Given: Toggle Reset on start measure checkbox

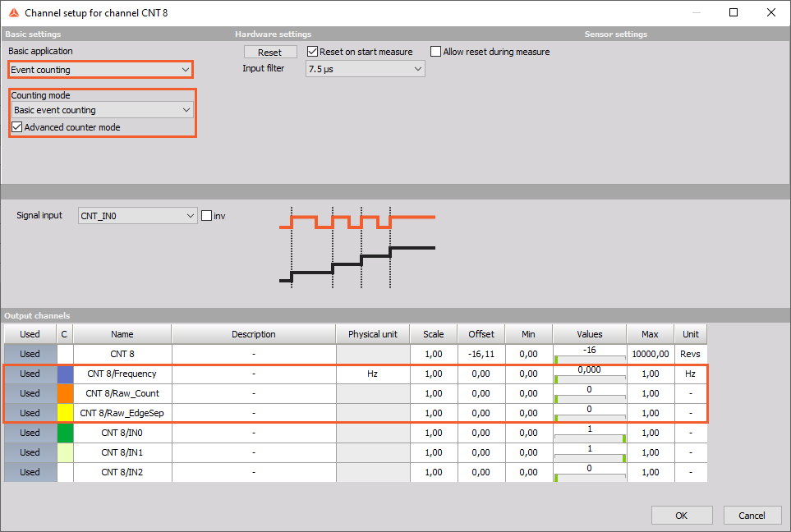Looking at the screenshot, I should pos(312,52).
